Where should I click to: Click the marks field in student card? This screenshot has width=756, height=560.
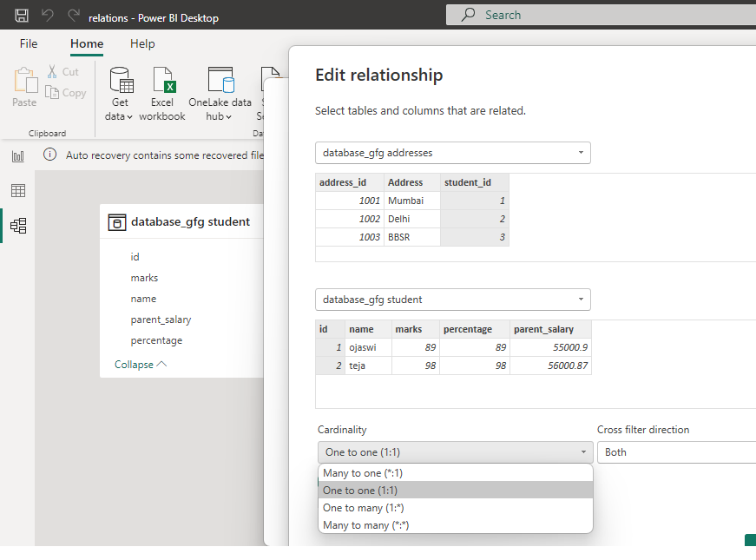144,278
